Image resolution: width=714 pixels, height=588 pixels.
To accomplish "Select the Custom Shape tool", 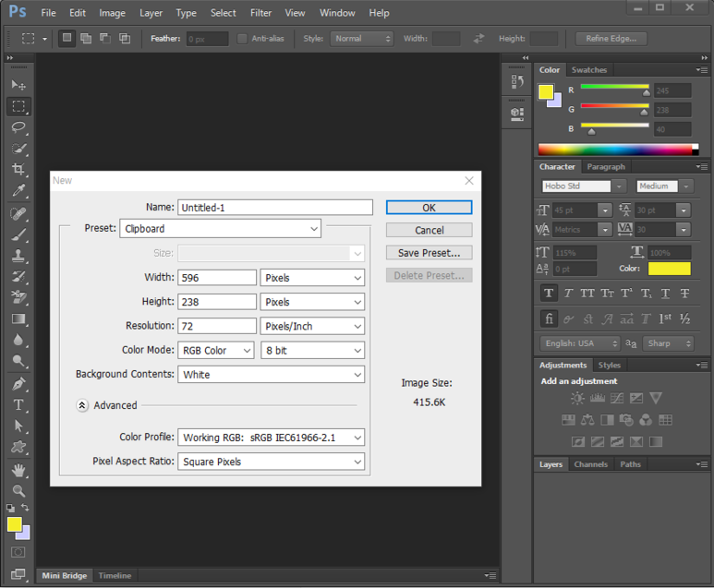I will click(18, 447).
